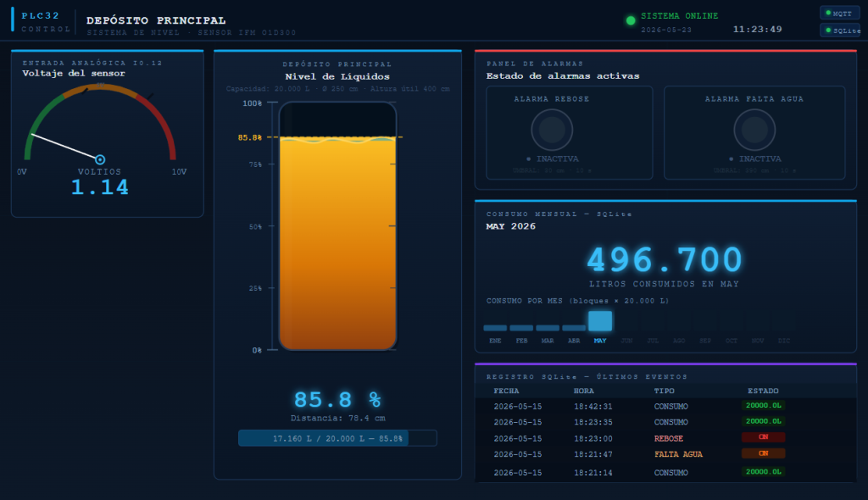The image size is (868, 500).
Task: Click the FEB consumption bar
Action: click(x=521, y=328)
